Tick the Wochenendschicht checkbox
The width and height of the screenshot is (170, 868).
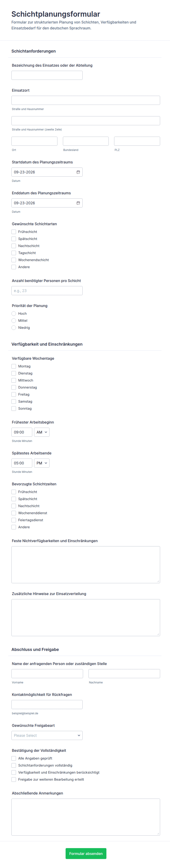tap(14, 260)
